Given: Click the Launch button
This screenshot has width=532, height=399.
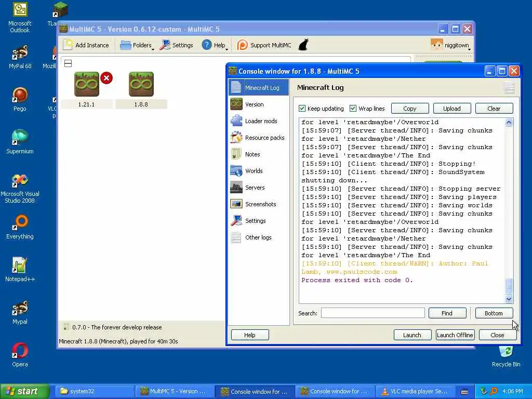Looking at the screenshot, I should (412, 335).
